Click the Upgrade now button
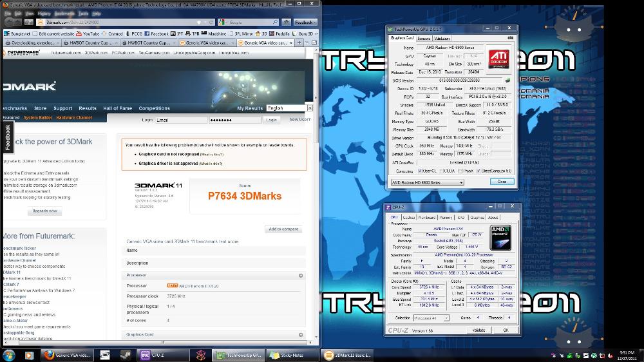644x362 pixels. coord(45,211)
